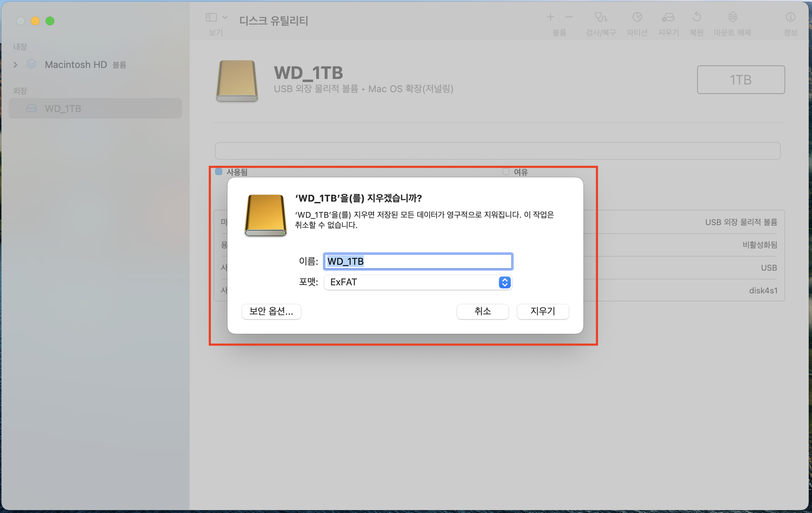812x513 pixels.
Task: Open the format (포맷) ExFAT dropdown
Action: (418, 282)
